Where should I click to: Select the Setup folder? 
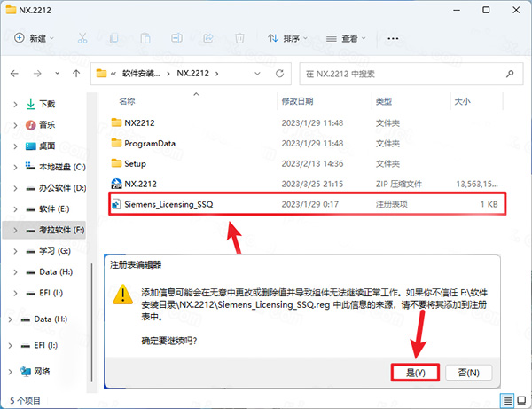click(135, 163)
